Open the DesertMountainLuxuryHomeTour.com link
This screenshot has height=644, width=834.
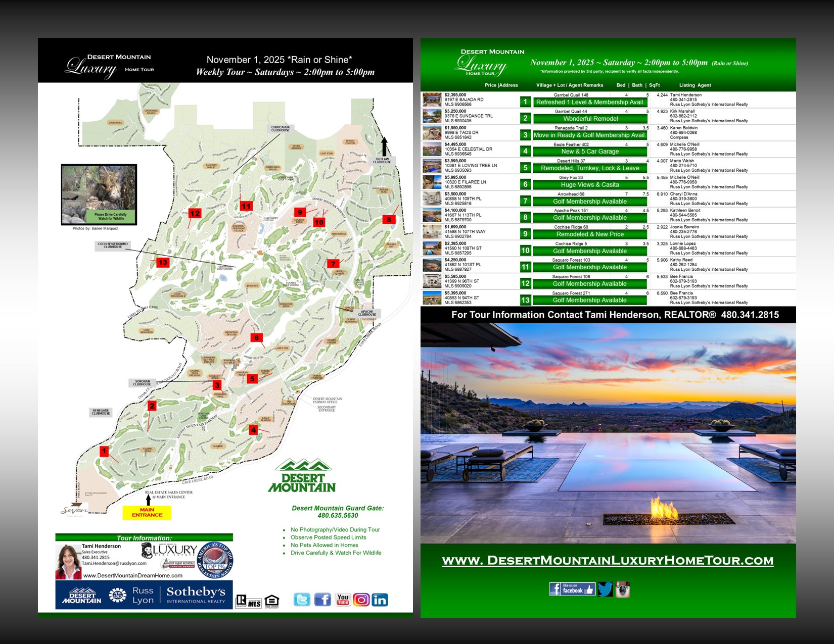click(608, 561)
